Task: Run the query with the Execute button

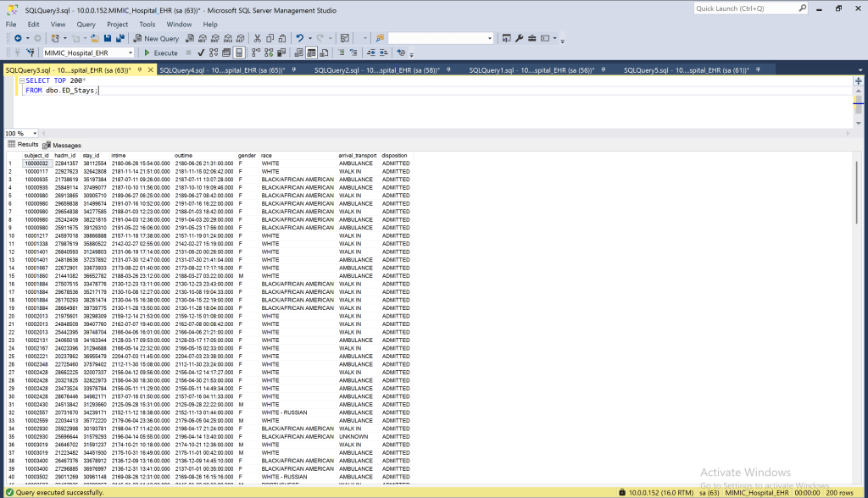Action: pos(160,53)
